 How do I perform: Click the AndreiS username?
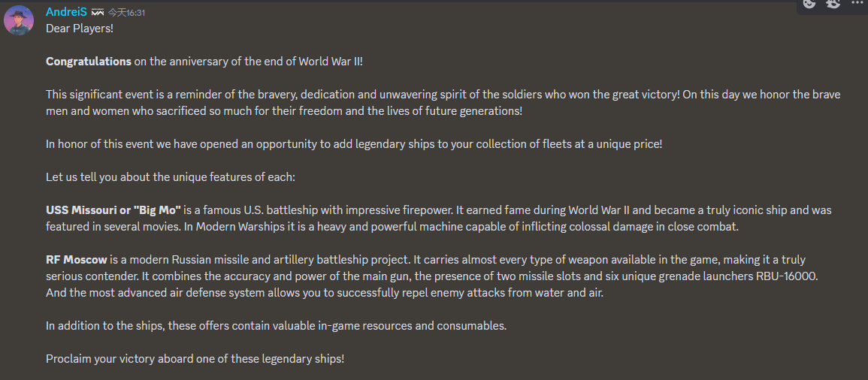point(66,12)
